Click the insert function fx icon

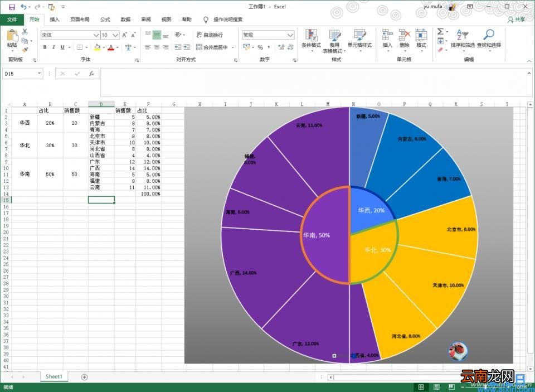[x=91, y=74]
